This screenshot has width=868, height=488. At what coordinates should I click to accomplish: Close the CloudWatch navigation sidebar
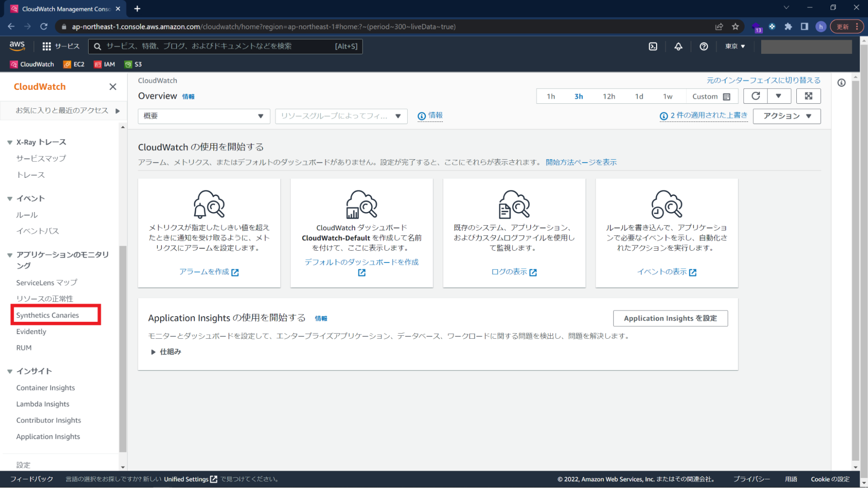113,87
